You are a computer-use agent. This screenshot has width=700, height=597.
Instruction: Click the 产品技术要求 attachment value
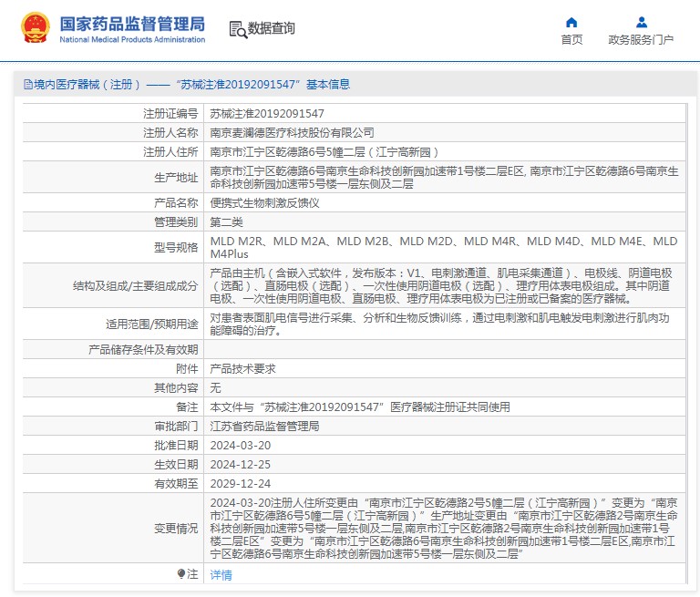point(242,369)
